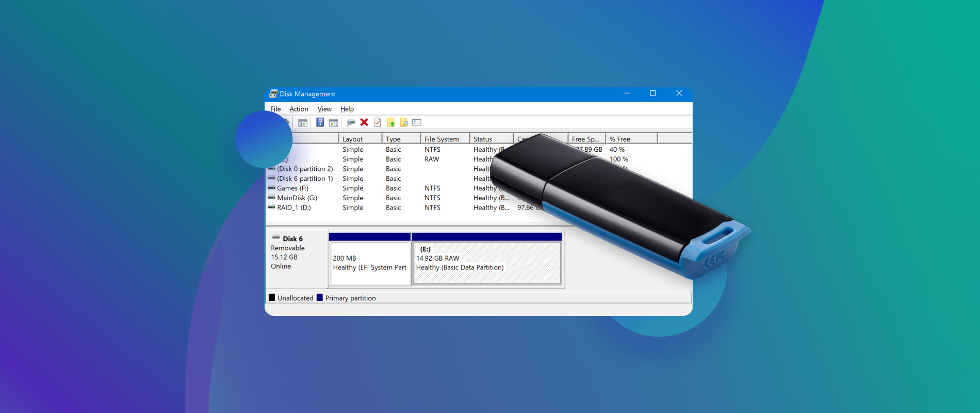
Task: Sort by the % Free column header
Action: pos(631,139)
